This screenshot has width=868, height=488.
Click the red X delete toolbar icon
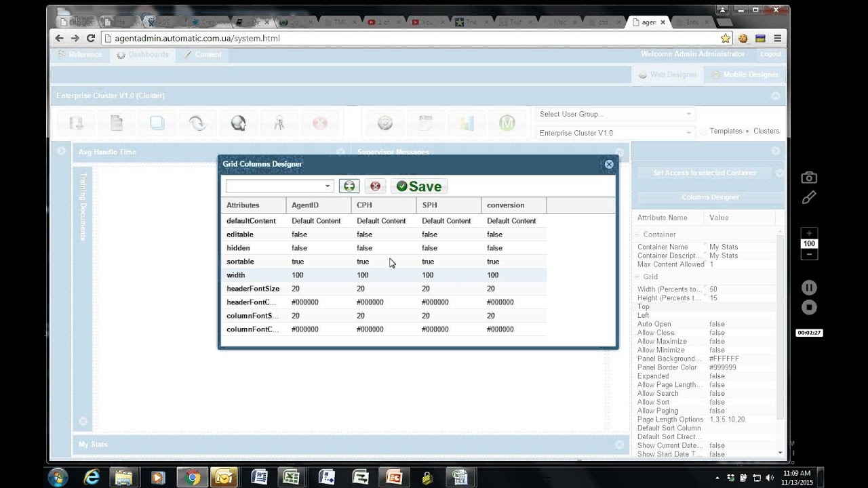click(320, 123)
